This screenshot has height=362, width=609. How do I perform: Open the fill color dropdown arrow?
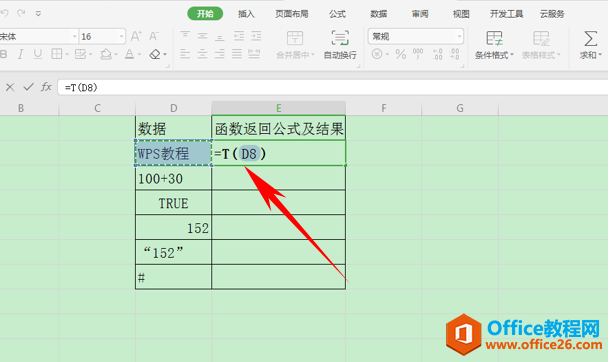click(x=116, y=54)
